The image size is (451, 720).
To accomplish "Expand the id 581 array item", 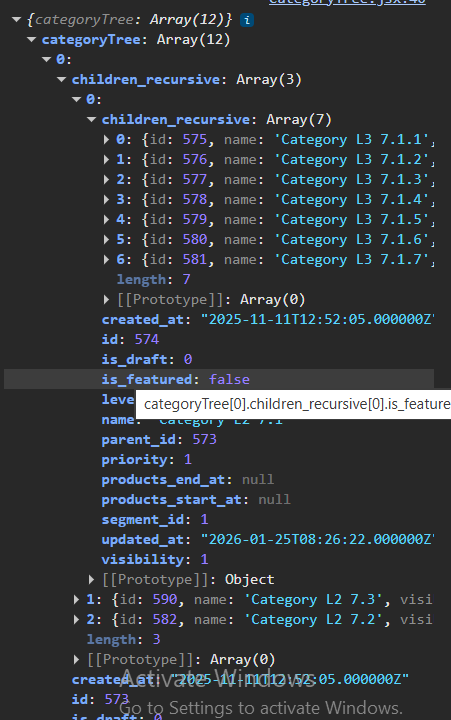I will click(107, 260).
